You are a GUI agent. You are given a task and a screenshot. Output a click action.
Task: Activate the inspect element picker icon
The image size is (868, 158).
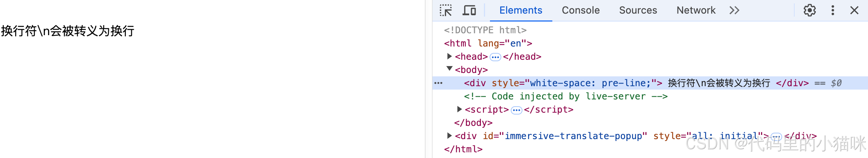(446, 10)
